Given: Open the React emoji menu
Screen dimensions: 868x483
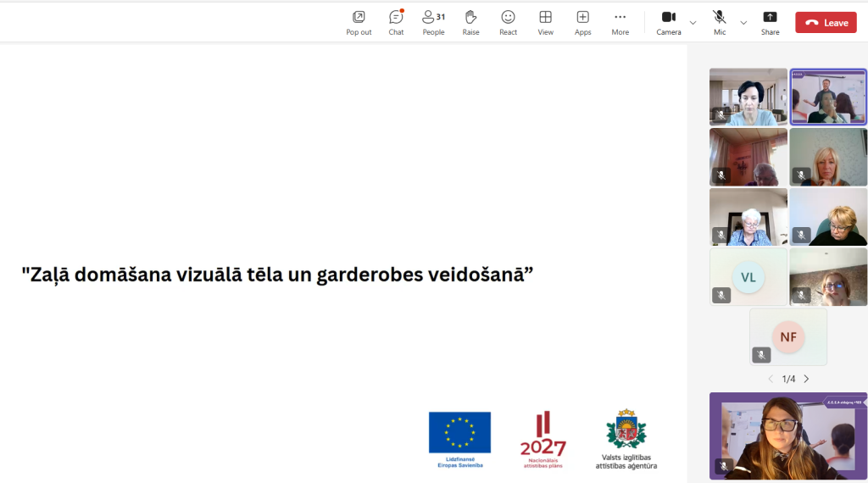Looking at the screenshot, I should [508, 22].
